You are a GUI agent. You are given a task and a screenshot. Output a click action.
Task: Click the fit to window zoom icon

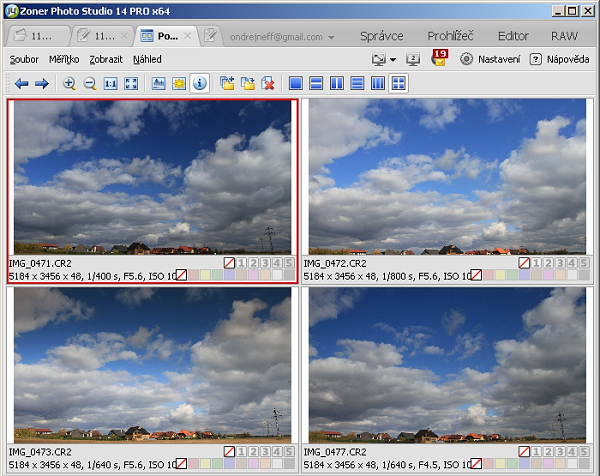point(131,84)
